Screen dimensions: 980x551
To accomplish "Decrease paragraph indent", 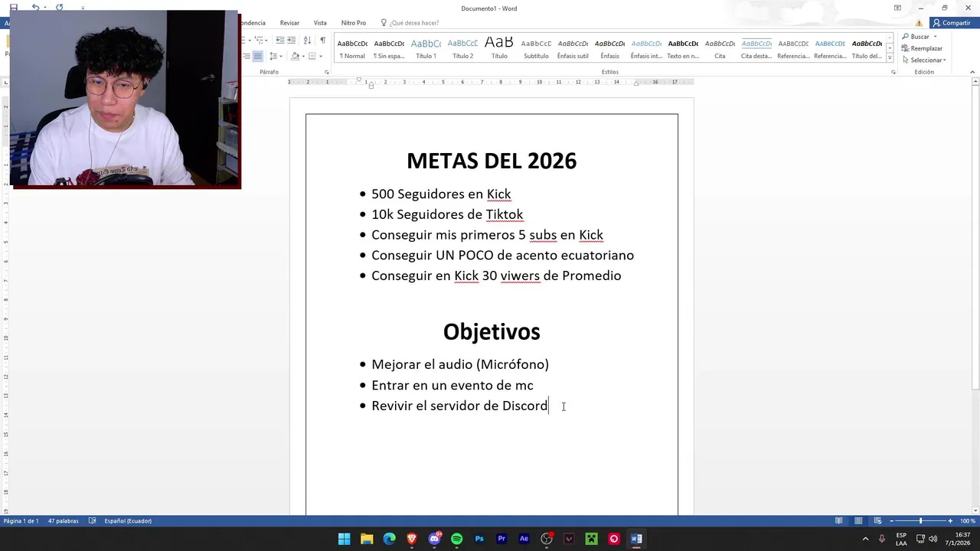I will pos(280,40).
